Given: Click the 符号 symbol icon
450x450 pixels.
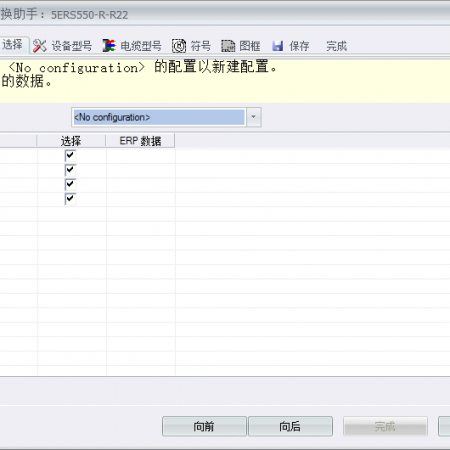Looking at the screenshot, I should click(179, 46).
